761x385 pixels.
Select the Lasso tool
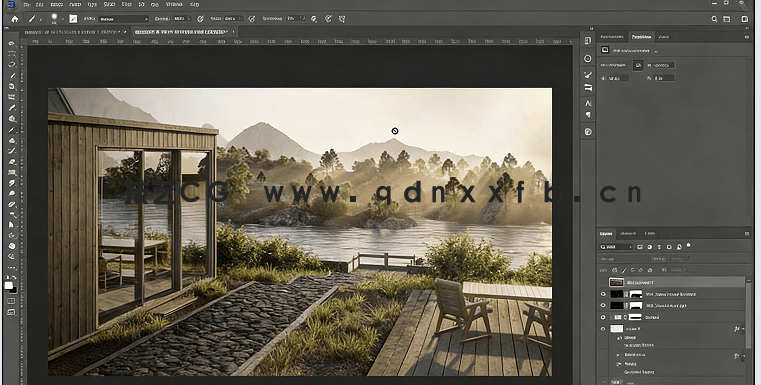(12, 65)
